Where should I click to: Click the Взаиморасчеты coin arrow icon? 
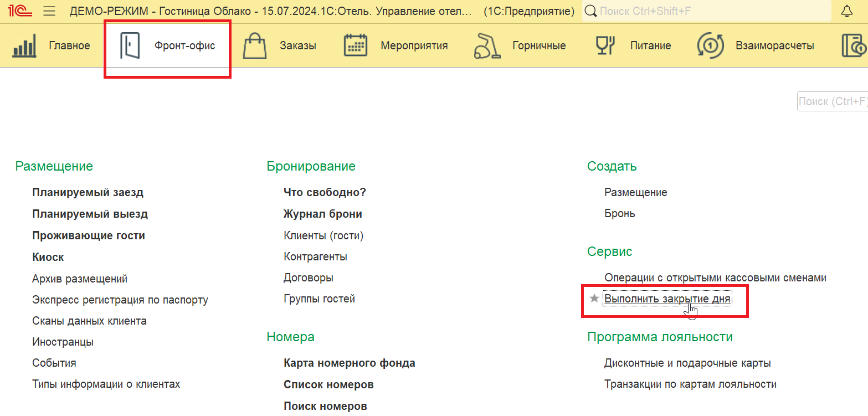(711, 45)
